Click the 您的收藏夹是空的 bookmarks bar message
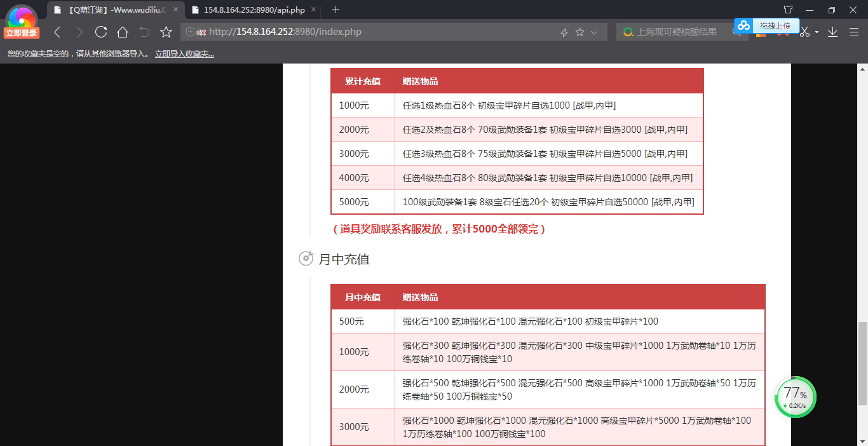 click(x=78, y=54)
